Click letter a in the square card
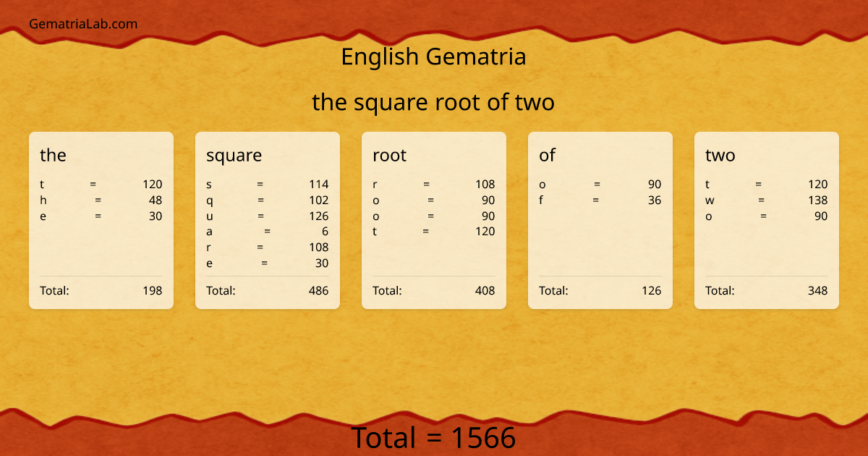 pyautogui.click(x=210, y=232)
